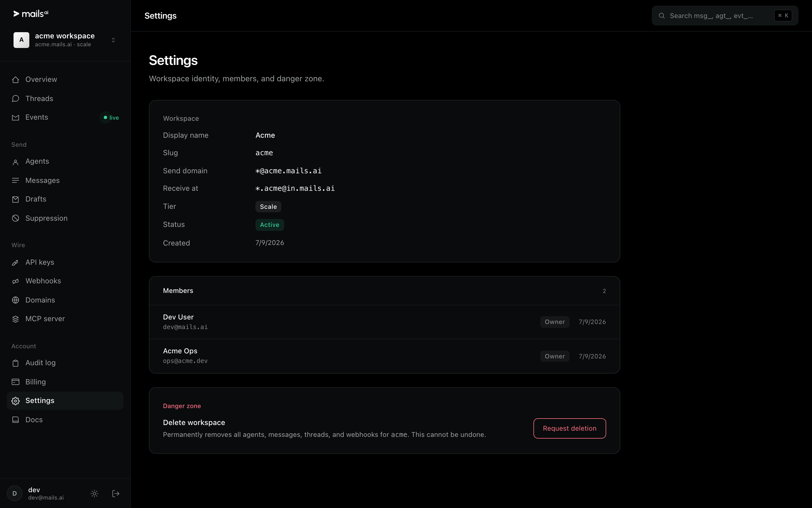Focus the search msg_, agt_, evt_ field
This screenshot has height=508, width=812.
coord(725,16)
